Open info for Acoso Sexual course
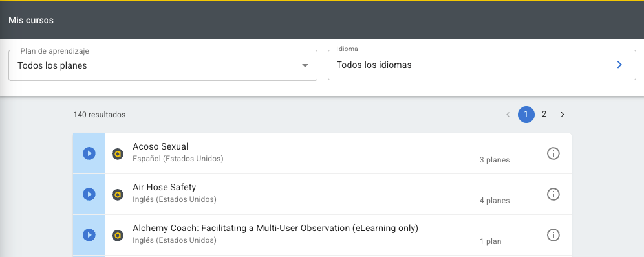The height and width of the screenshot is (257, 644). (553, 153)
